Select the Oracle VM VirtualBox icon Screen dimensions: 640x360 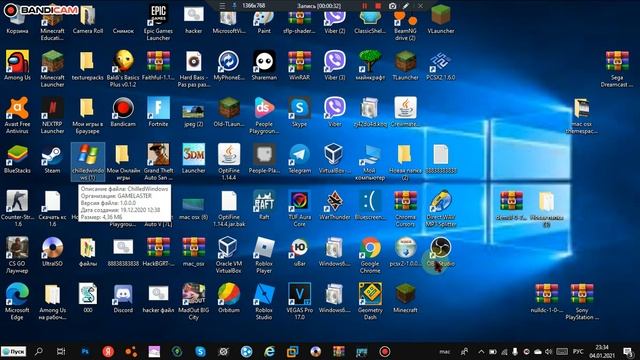point(229,255)
